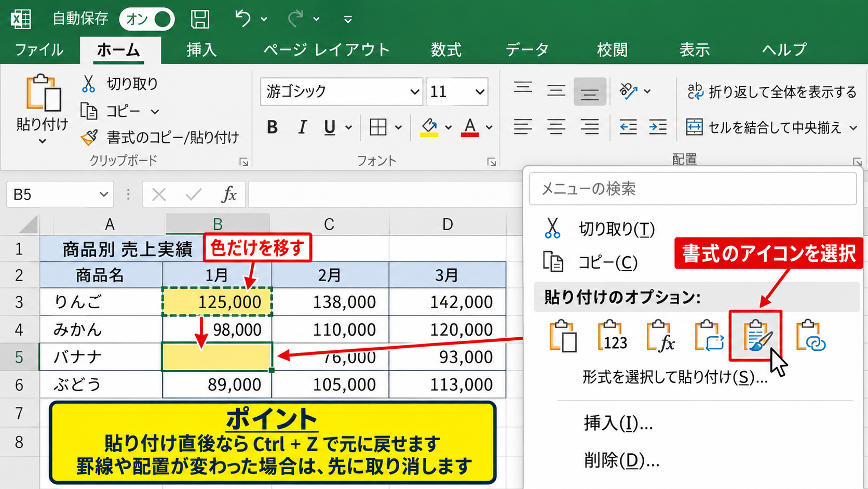Select Delete in the context menu
The image size is (868, 489).
621,460
